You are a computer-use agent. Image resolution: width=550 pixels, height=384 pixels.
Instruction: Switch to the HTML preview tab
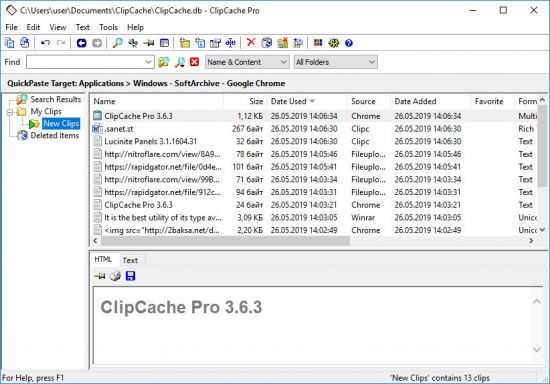(x=103, y=259)
